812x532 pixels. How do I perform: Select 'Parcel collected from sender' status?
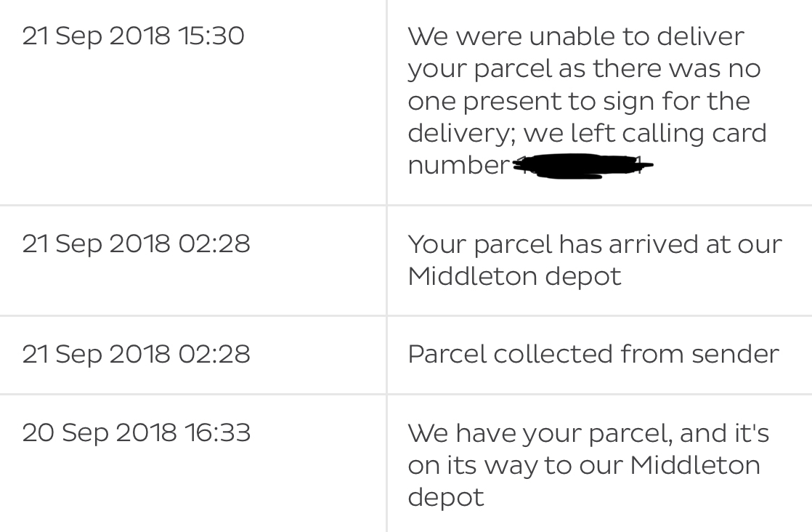[x=593, y=355]
